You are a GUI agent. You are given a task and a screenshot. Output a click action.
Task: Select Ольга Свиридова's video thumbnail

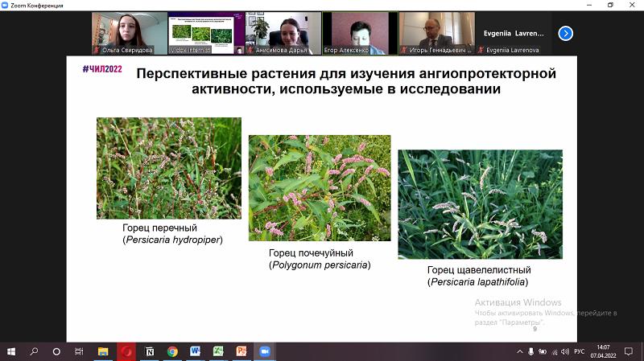(x=127, y=33)
